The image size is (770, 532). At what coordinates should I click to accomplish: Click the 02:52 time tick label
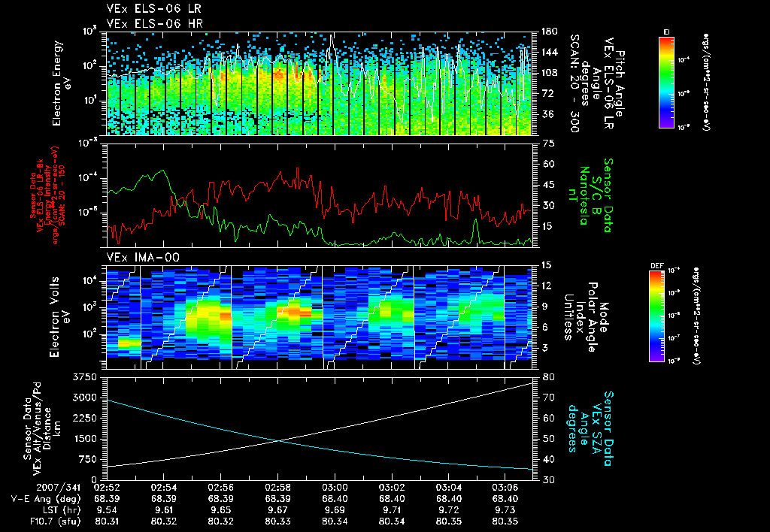[107, 488]
